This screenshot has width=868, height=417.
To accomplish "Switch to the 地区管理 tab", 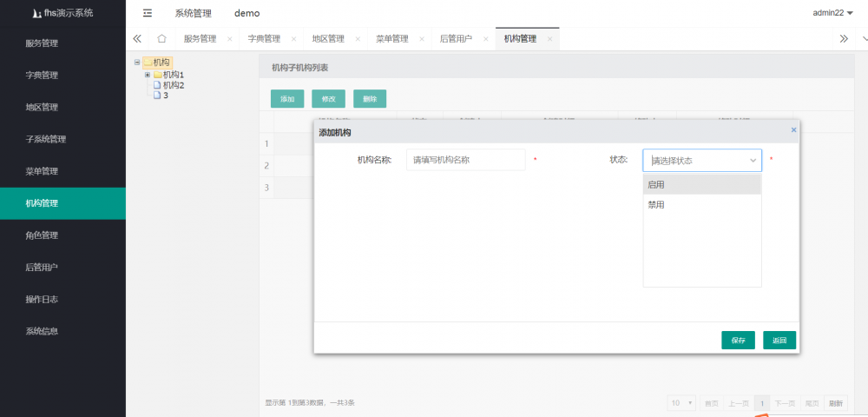I will tap(328, 39).
